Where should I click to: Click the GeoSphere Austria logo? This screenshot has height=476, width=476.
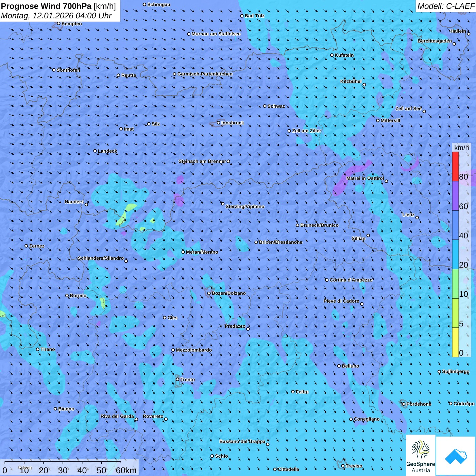click(x=421, y=455)
